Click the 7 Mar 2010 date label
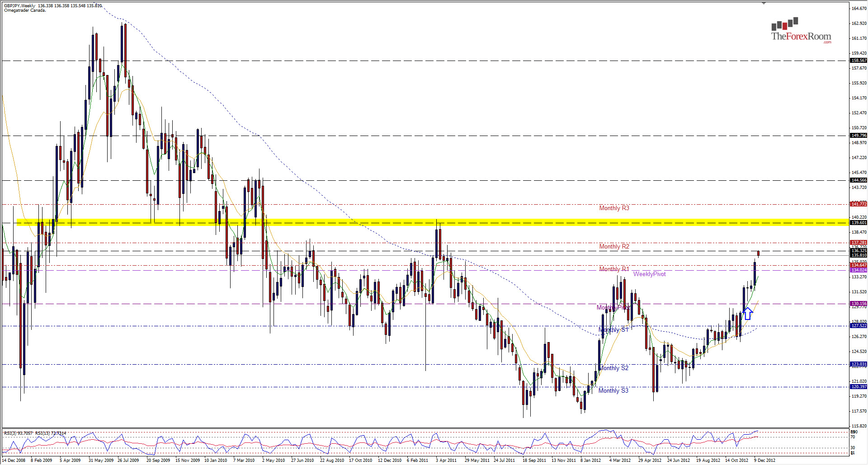The height and width of the screenshot is (465, 868). coord(244,460)
